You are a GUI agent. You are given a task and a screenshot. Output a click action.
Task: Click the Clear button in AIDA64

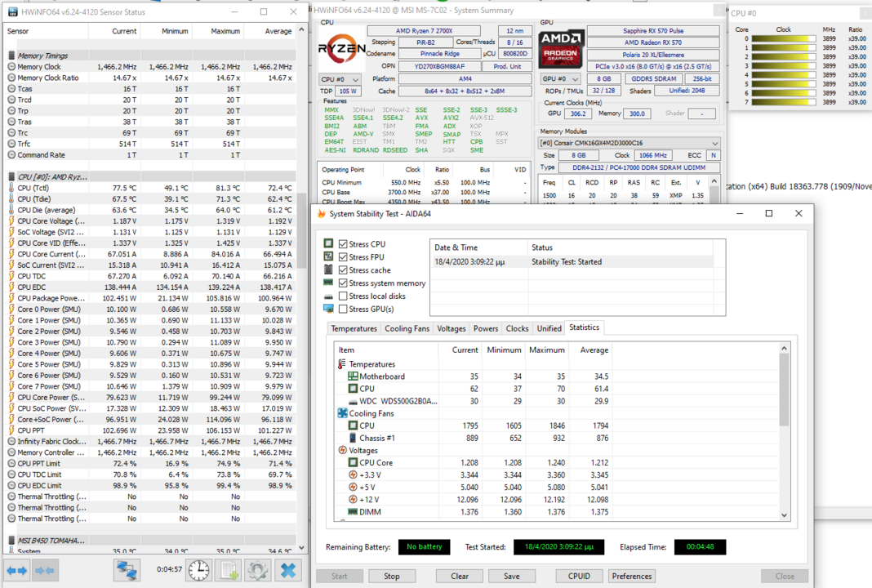460,576
